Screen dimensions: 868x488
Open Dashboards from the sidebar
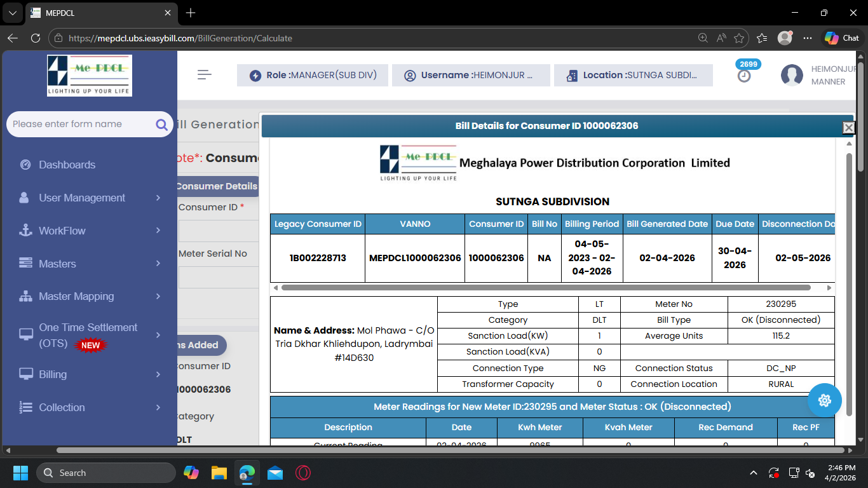tap(67, 165)
